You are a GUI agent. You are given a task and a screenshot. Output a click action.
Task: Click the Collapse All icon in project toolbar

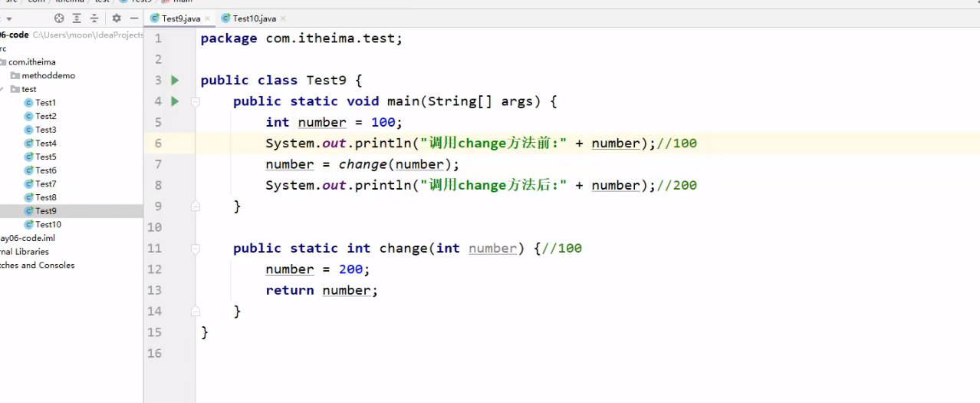94,18
